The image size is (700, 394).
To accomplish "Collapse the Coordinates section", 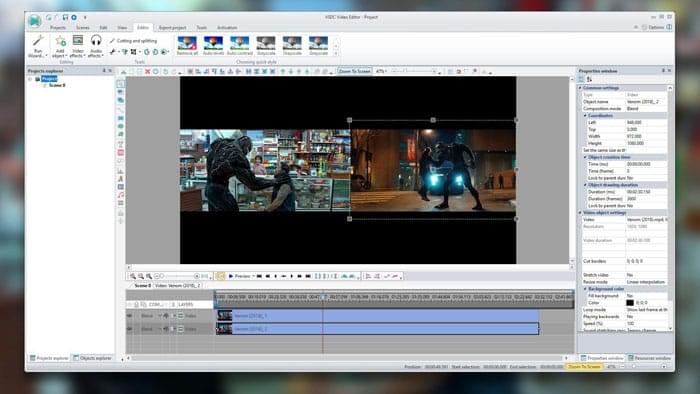I will (x=585, y=116).
